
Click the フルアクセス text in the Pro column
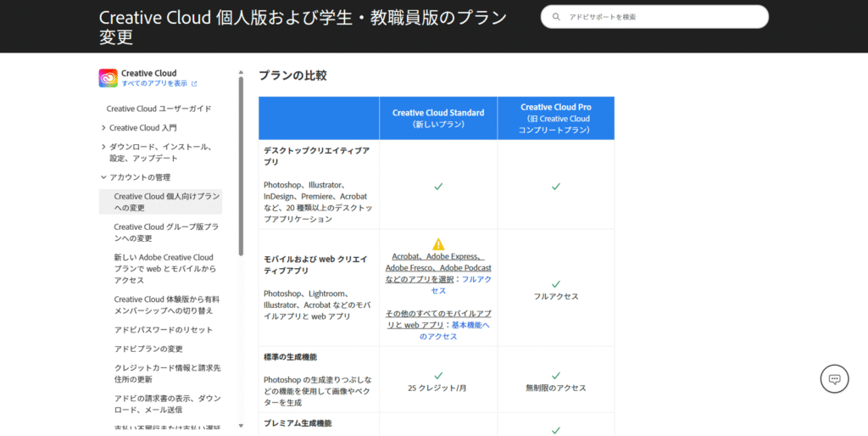click(x=556, y=296)
